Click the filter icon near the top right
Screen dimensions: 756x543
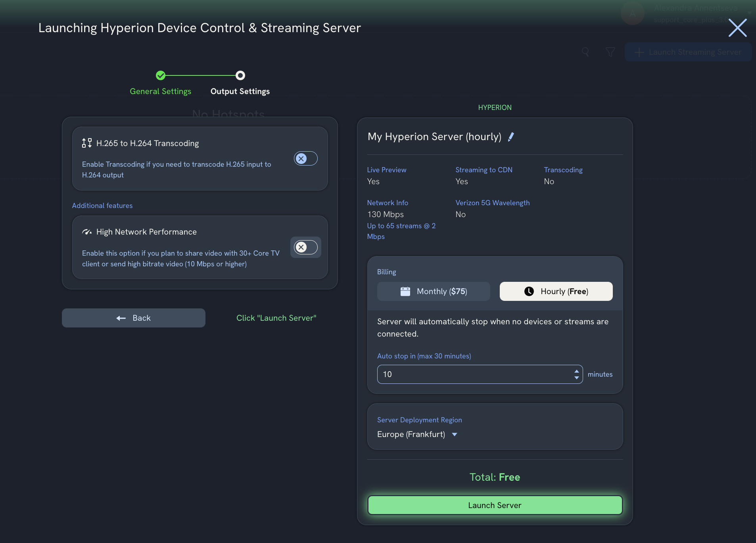click(x=610, y=52)
